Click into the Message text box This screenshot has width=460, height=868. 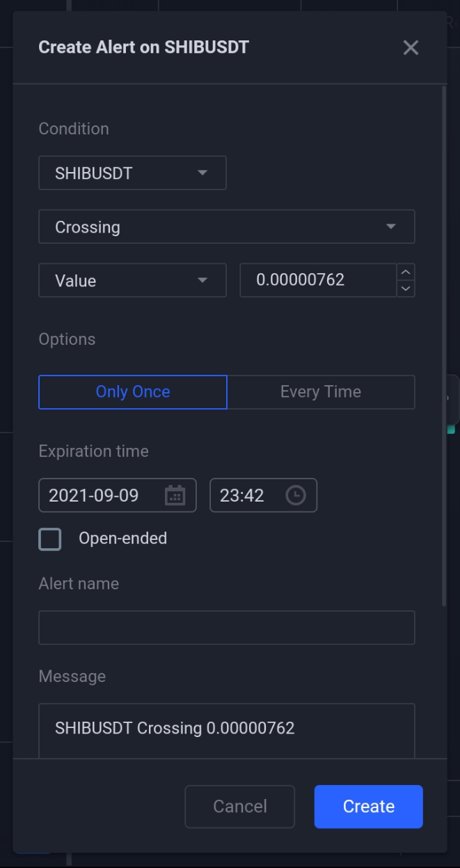[x=227, y=731]
